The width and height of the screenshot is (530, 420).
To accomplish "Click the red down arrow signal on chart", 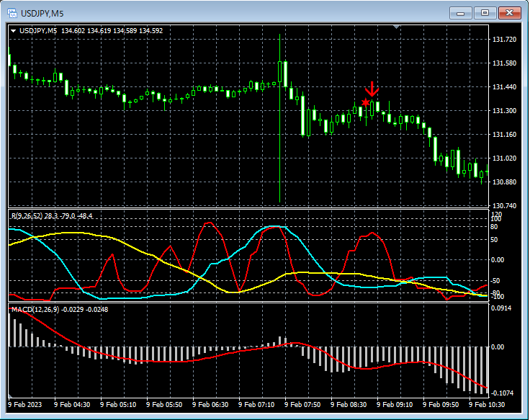I will (x=372, y=89).
